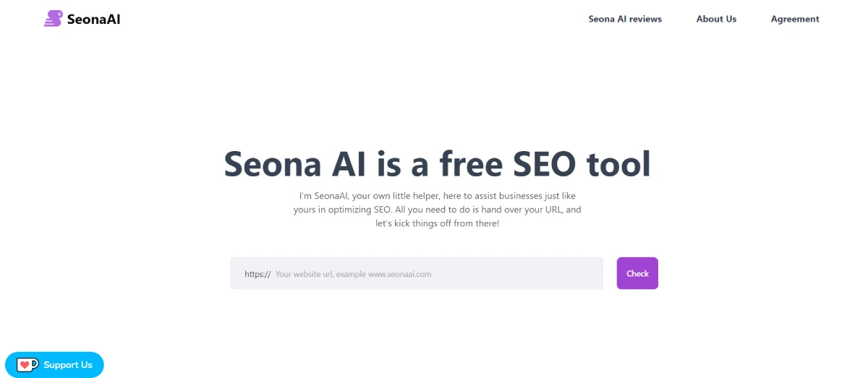The width and height of the screenshot is (868, 378).
Task: Click the "Your website url" placeholder text
Action: (x=304, y=275)
